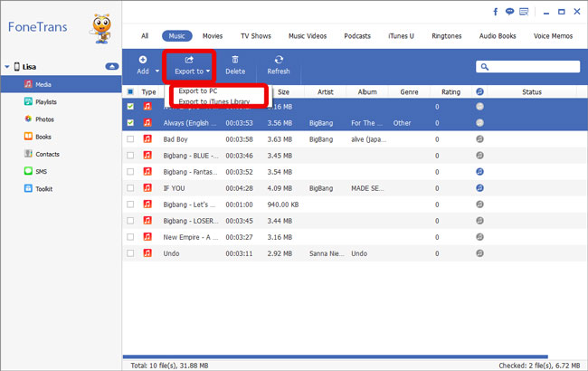Switch to the All tab

tap(145, 36)
